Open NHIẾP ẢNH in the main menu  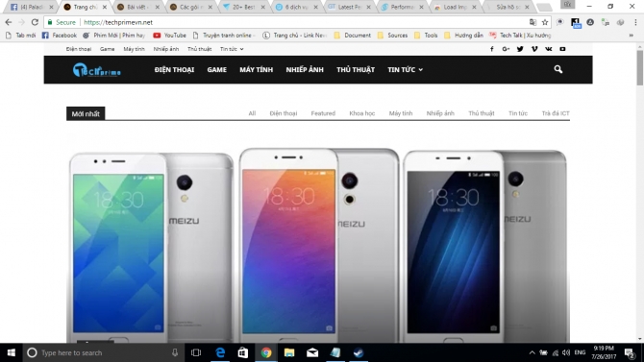tap(305, 70)
